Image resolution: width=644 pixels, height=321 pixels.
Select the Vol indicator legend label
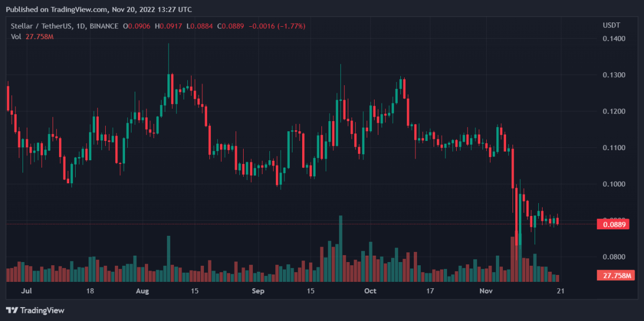(x=16, y=36)
